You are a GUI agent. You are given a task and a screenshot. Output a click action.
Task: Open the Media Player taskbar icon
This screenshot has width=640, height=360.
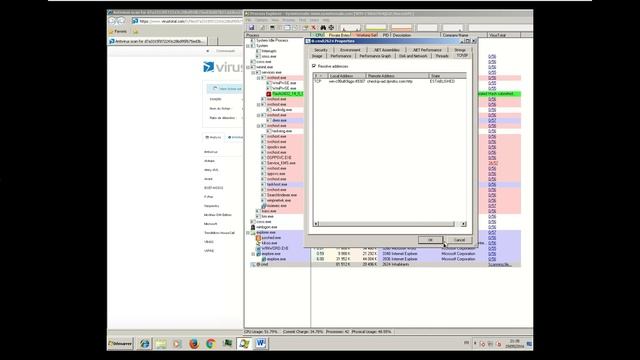[x=177, y=344]
